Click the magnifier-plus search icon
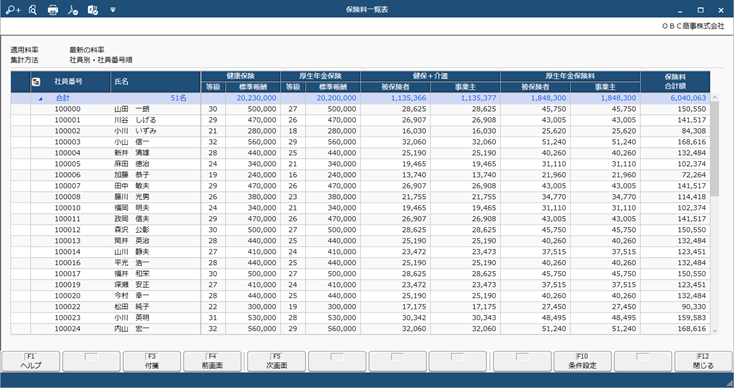 13,10
